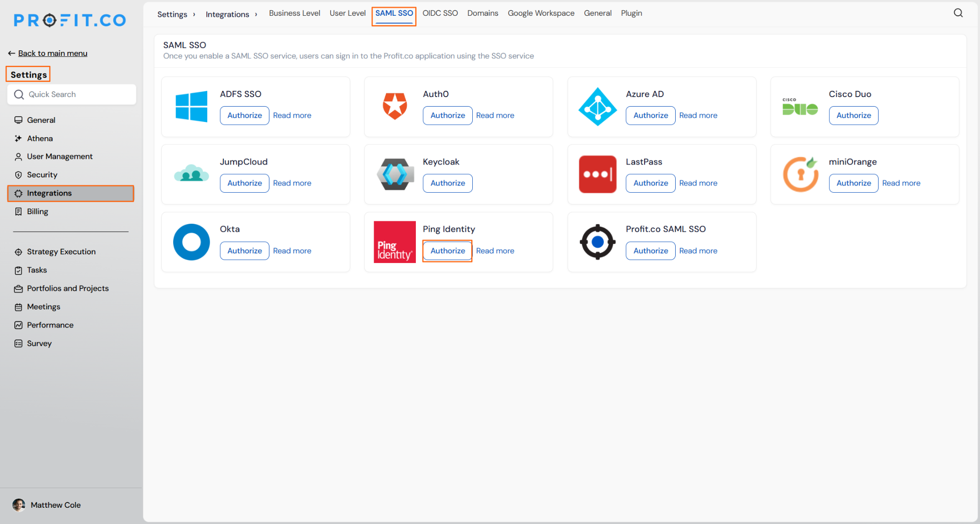Click Integrations in the breadcrumb
980x524 pixels.
click(227, 14)
